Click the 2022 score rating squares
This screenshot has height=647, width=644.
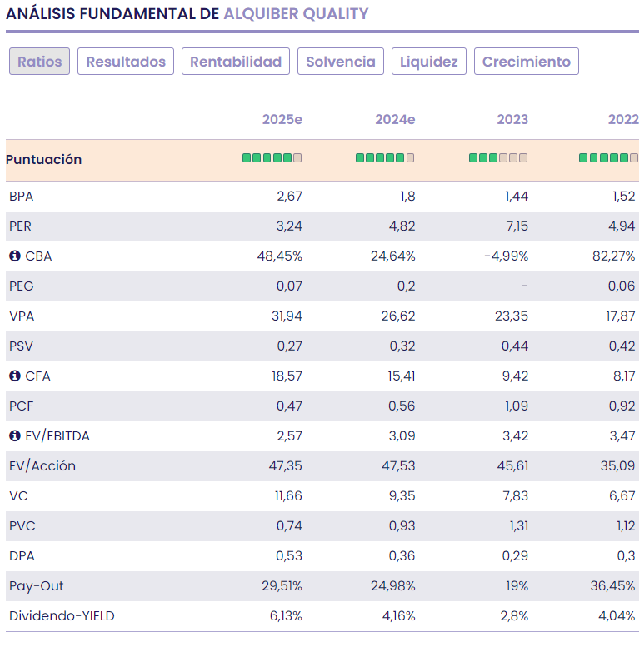coord(608,158)
